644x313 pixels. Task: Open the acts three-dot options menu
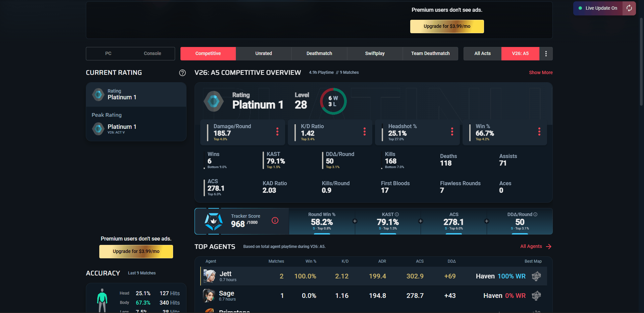tap(546, 54)
